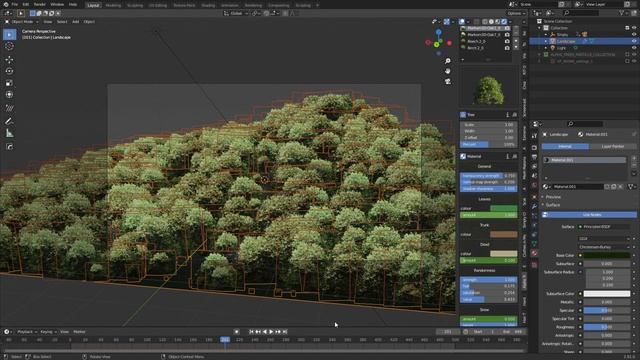Jump to timeline start button
Screen dimensions: 640x360
click(x=251, y=332)
